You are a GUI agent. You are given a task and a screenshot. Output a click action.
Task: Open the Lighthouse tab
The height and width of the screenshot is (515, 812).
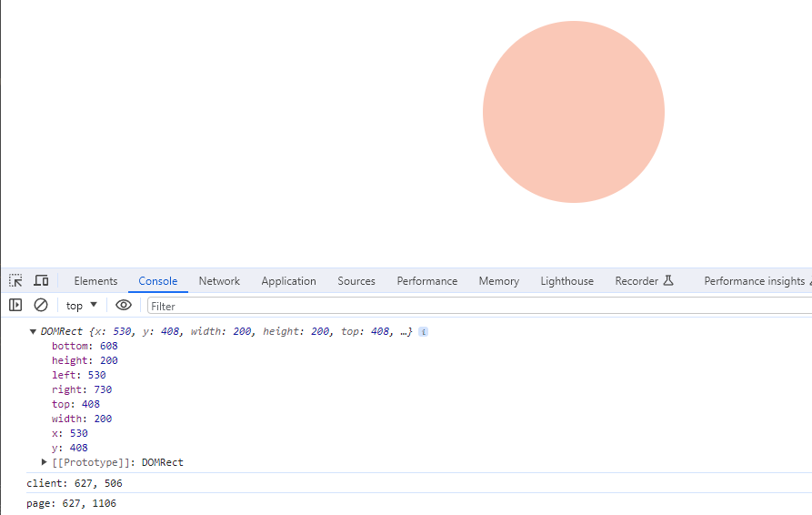click(x=567, y=281)
